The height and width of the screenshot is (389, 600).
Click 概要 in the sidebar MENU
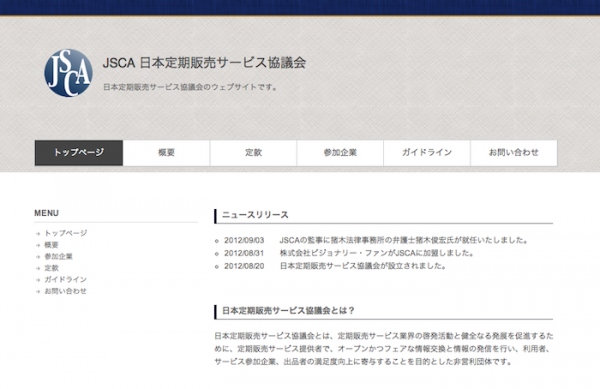click(x=51, y=245)
